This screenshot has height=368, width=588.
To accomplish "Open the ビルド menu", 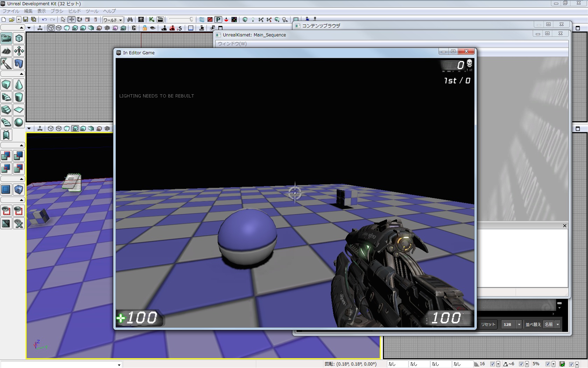I will [74, 11].
